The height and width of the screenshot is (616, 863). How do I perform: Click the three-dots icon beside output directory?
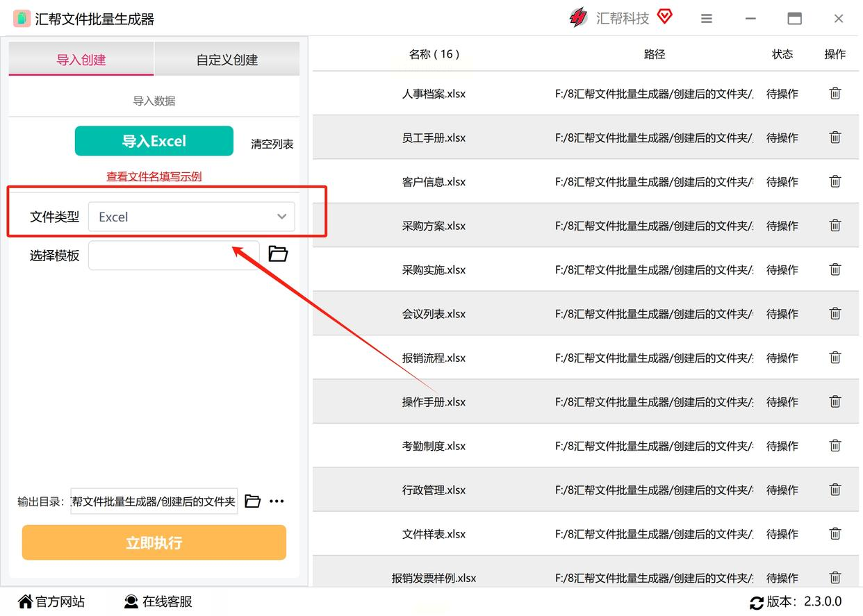tap(277, 501)
